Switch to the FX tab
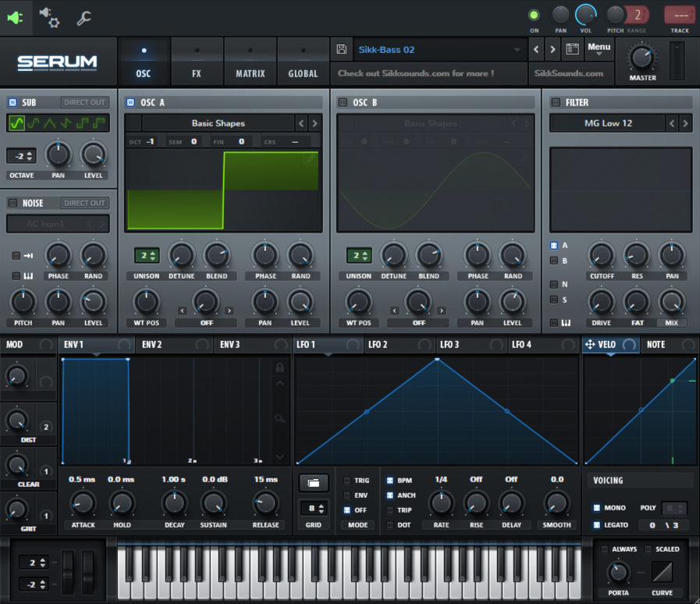Image resolution: width=700 pixels, height=604 pixels. pyautogui.click(x=197, y=62)
